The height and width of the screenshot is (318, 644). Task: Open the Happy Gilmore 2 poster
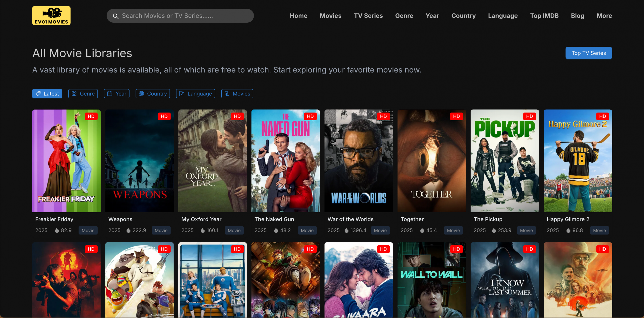pos(578,161)
